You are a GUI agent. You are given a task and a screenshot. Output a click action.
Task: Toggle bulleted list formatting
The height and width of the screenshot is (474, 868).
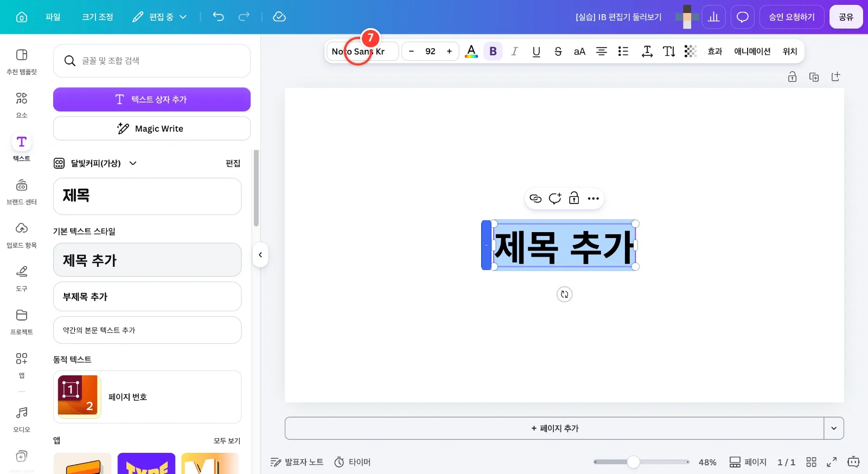(623, 52)
